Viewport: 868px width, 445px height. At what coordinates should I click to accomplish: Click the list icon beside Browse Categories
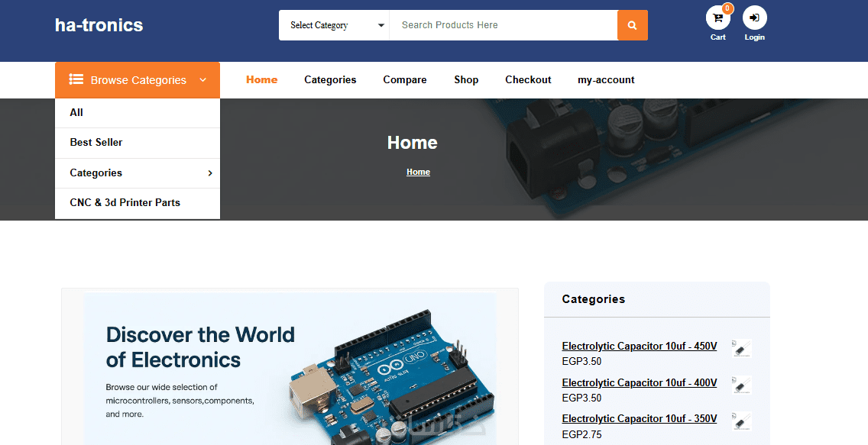click(76, 79)
